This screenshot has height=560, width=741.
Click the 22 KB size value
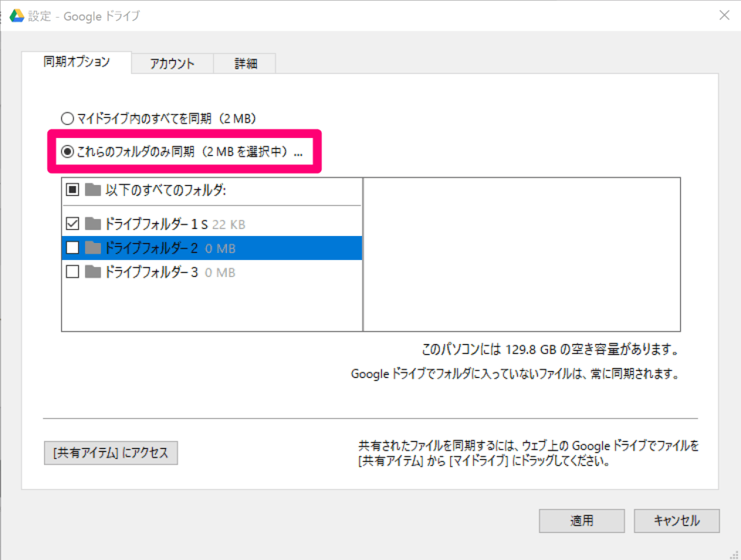(x=228, y=224)
